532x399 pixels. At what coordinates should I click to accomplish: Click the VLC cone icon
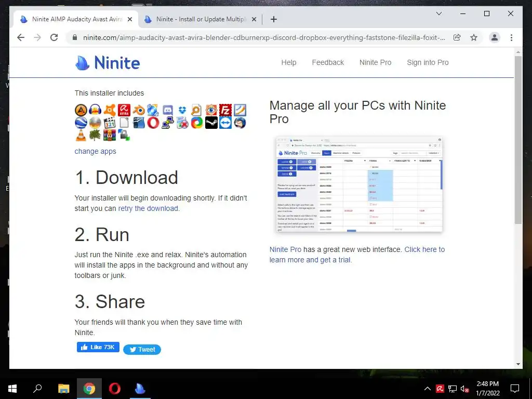click(81, 135)
